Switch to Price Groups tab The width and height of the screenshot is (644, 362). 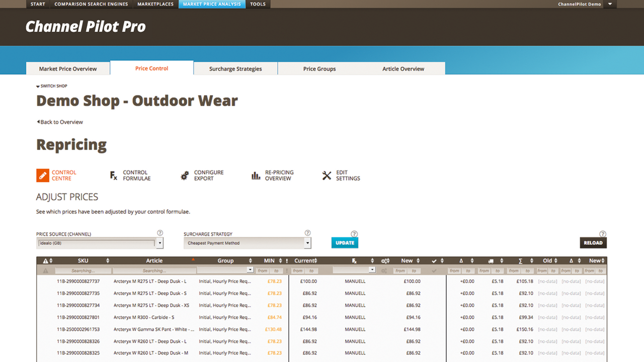[x=319, y=69]
